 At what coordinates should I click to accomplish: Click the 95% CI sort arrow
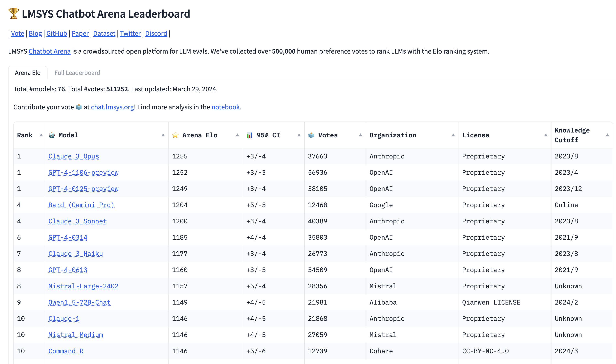[x=299, y=135]
